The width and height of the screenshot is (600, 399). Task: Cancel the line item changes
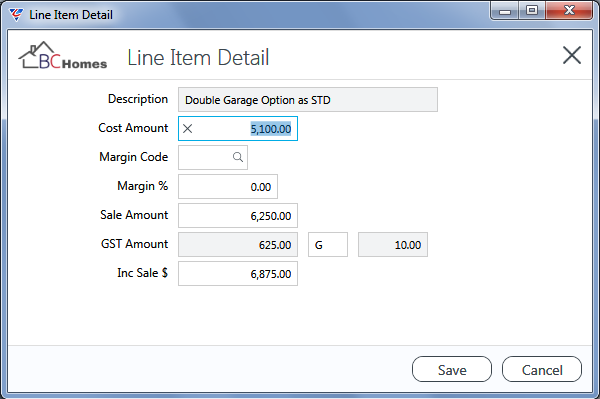pyautogui.click(x=542, y=369)
